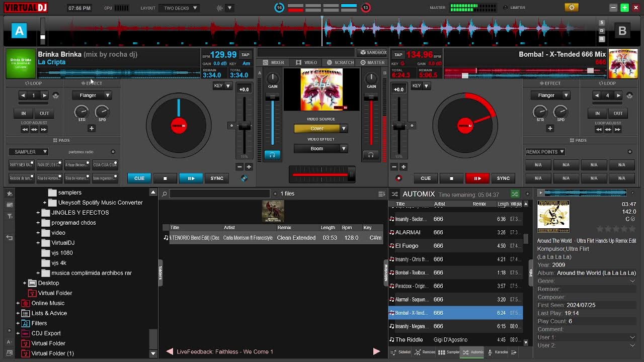
Task: Add effect slot on deck A plus button
Action: pyautogui.click(x=92, y=128)
